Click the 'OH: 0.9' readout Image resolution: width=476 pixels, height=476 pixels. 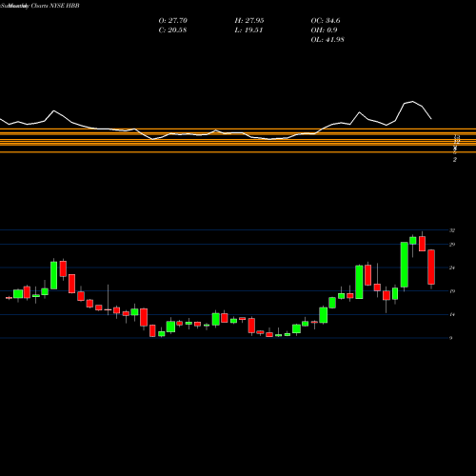(324, 30)
